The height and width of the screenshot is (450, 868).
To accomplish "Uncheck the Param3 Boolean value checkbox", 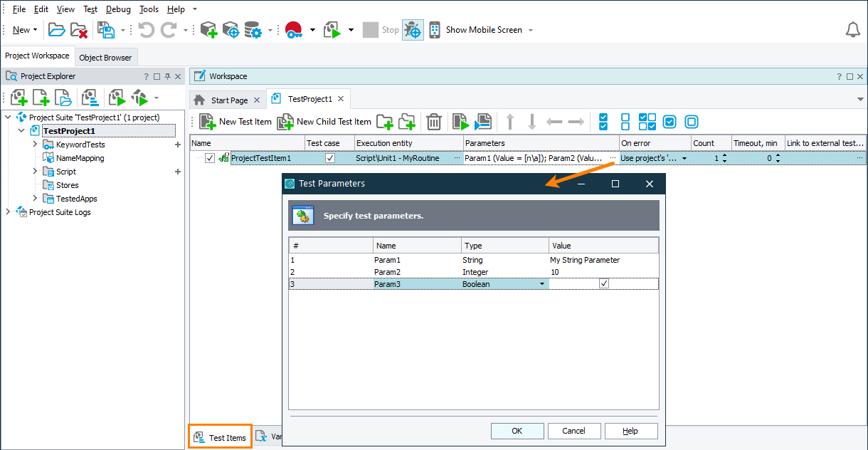I will point(603,283).
